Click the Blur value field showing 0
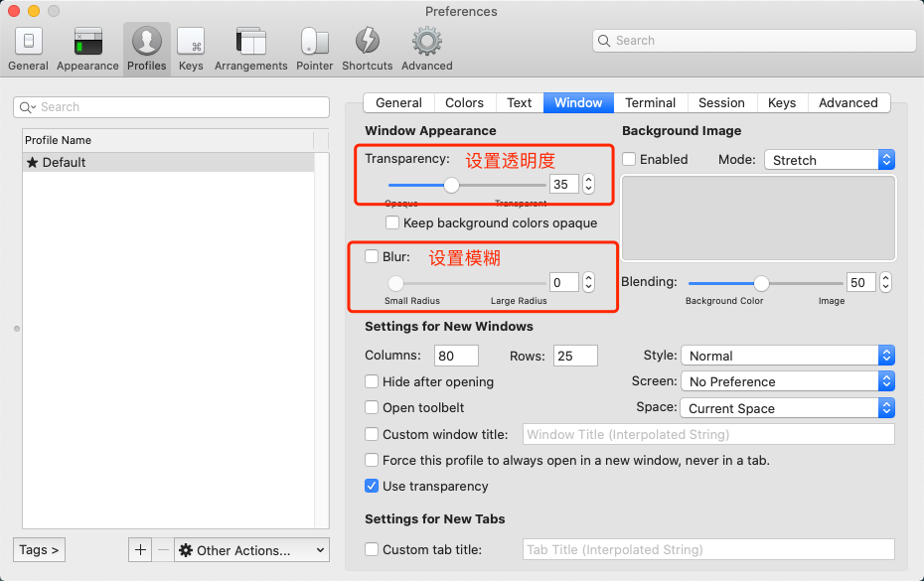This screenshot has height=581, width=924. pyautogui.click(x=564, y=282)
